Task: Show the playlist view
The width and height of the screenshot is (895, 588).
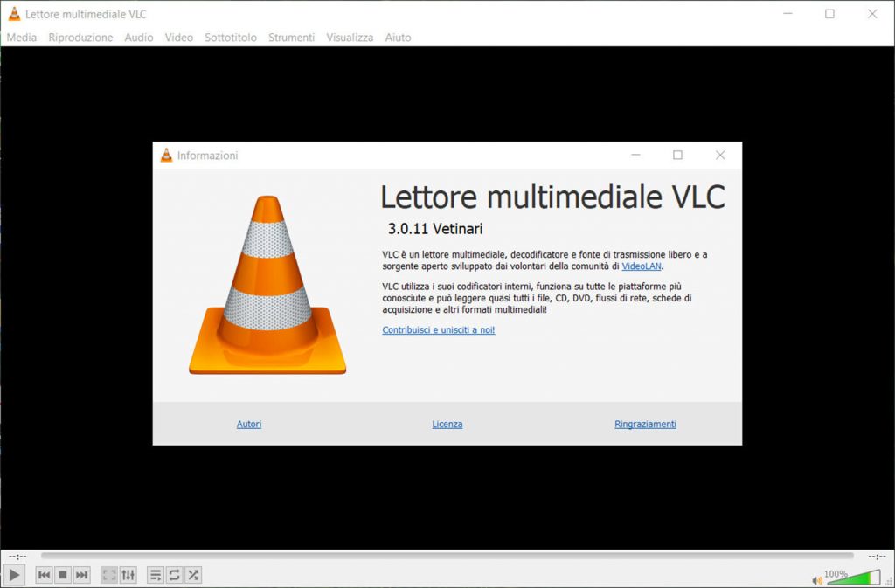Action: (156, 575)
